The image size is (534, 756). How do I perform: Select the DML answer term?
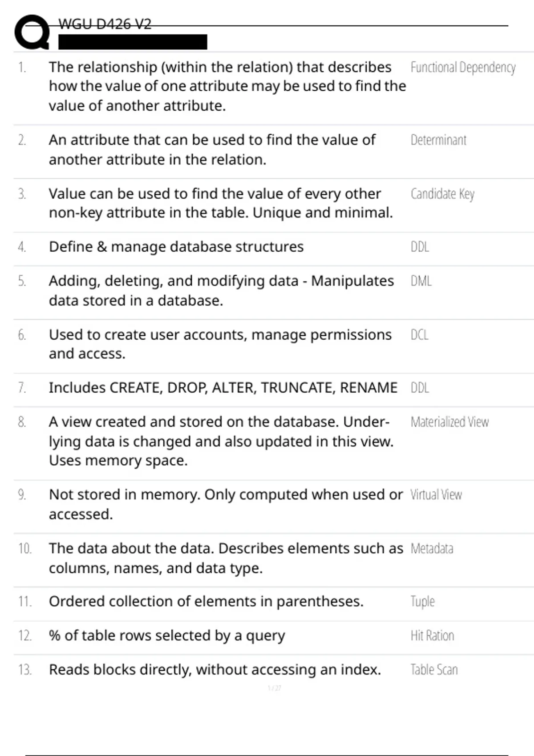coord(421,281)
